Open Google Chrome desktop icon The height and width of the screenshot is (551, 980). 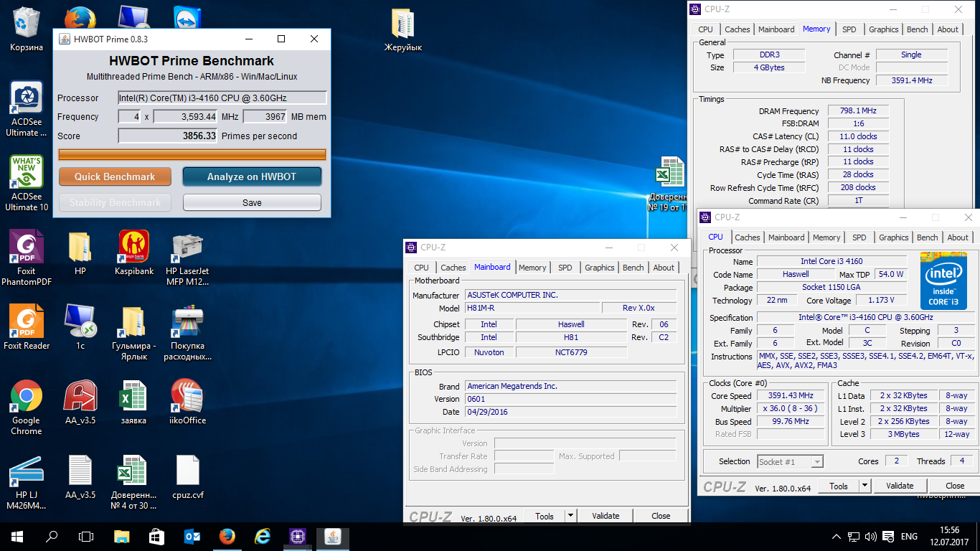[x=27, y=407]
